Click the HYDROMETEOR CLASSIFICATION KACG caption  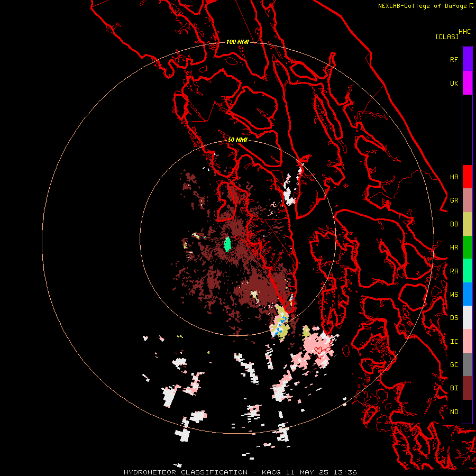[240, 472]
